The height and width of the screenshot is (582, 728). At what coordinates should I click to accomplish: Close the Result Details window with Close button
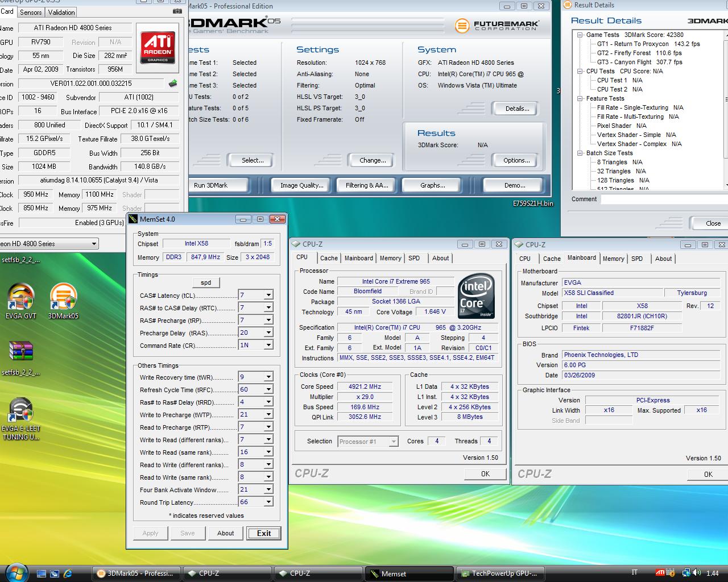coord(709,223)
